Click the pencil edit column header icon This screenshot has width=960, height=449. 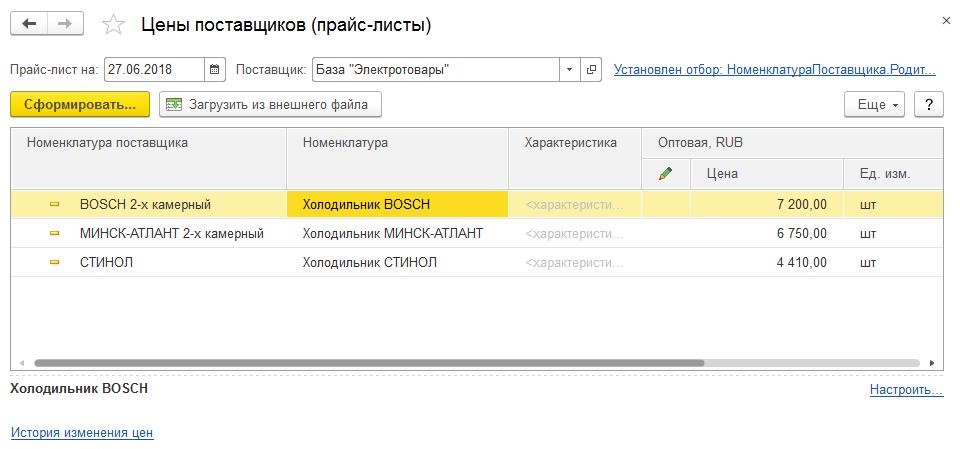(665, 173)
